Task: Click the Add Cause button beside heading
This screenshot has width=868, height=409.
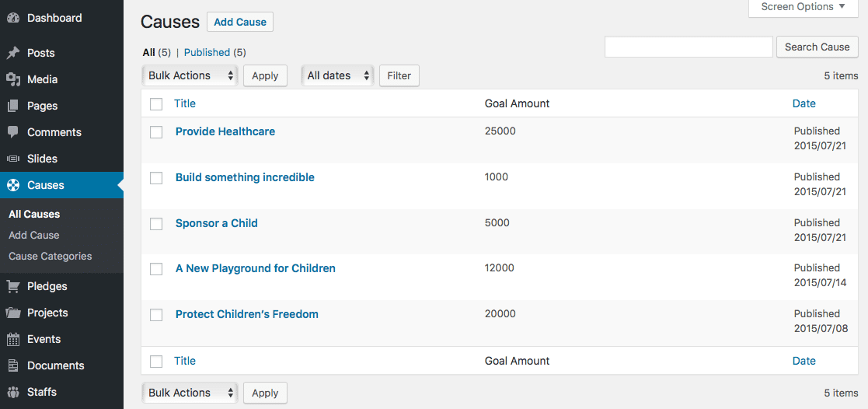Action: (x=240, y=23)
